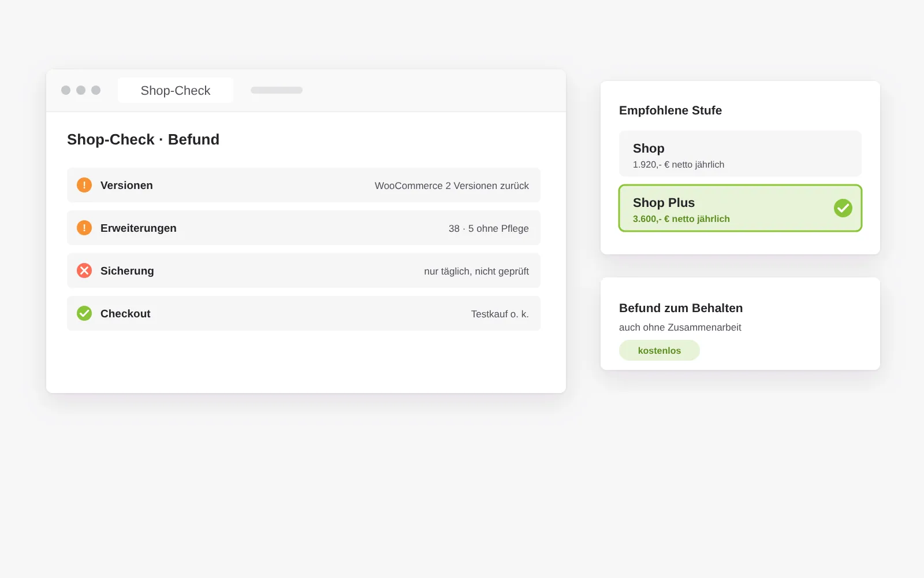The height and width of the screenshot is (578, 924).
Task: Click the green check badge on Shop Plus
Action: 843,208
